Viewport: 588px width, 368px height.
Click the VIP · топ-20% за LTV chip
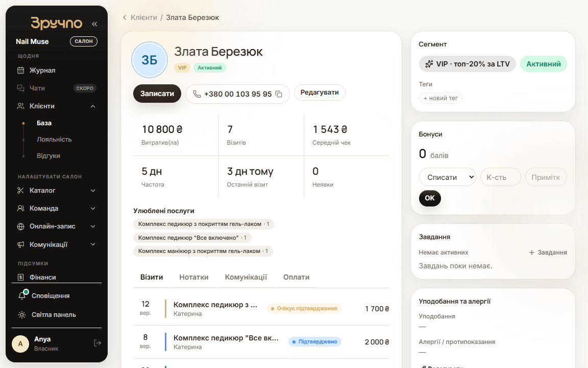(x=468, y=64)
